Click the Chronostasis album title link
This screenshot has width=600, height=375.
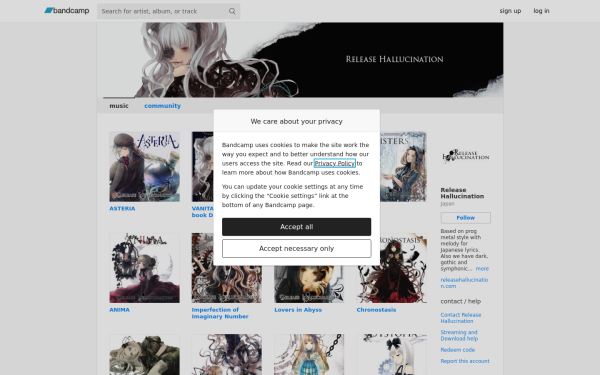[x=376, y=310]
